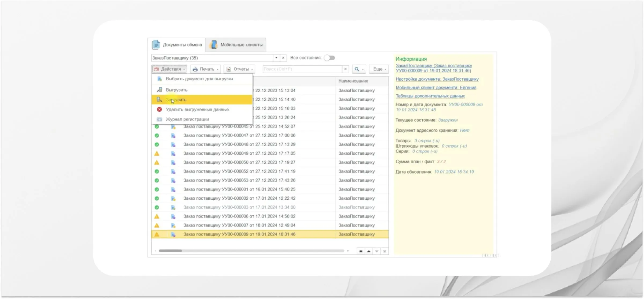Clear the search field with X
This screenshot has width=644, height=299.
[345, 69]
